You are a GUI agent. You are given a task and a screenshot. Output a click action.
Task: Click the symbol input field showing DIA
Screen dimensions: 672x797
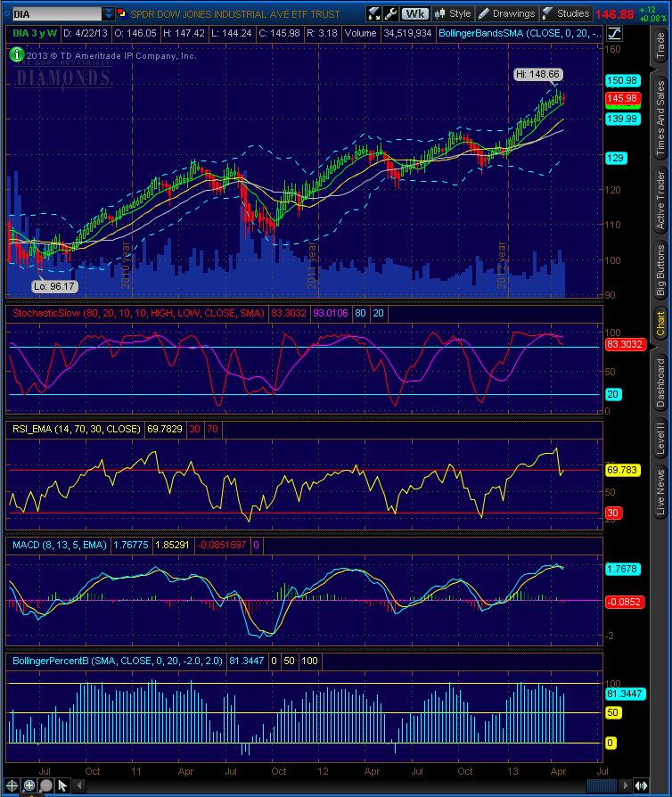[x=57, y=13]
